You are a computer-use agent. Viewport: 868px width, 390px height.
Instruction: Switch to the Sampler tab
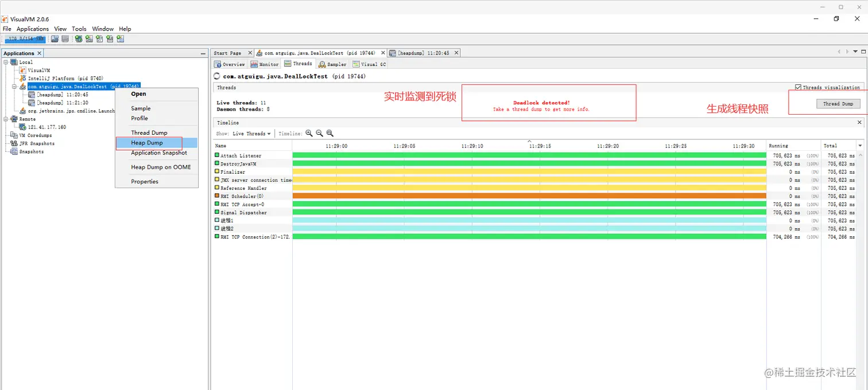[x=332, y=64]
